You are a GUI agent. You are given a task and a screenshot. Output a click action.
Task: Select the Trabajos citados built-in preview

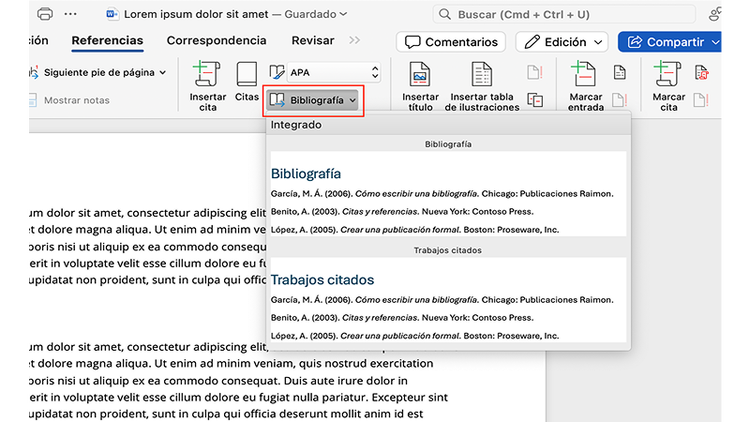448,300
